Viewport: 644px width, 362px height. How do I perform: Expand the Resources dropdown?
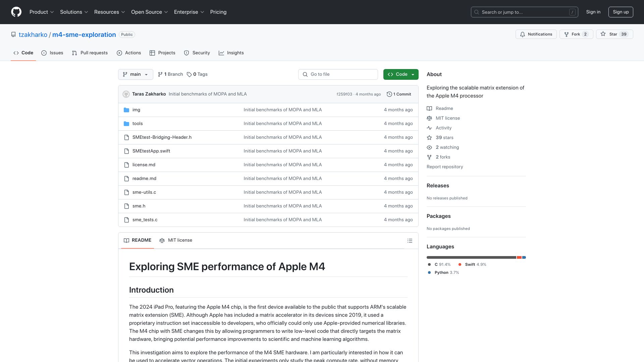point(110,12)
